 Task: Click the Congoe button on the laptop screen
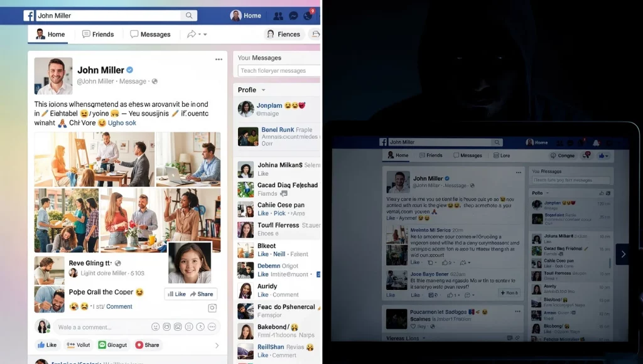pyautogui.click(x=562, y=156)
